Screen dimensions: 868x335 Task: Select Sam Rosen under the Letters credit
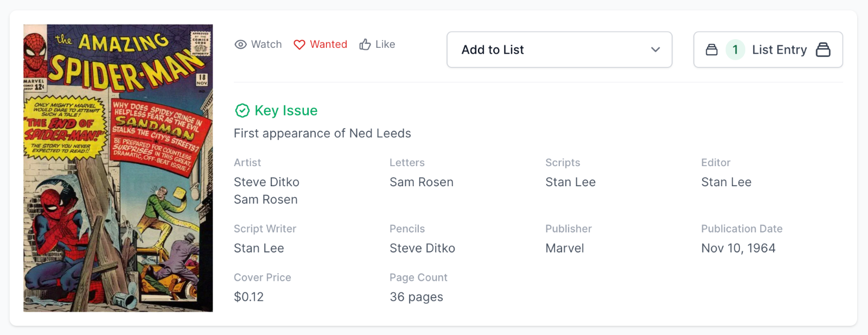point(422,182)
